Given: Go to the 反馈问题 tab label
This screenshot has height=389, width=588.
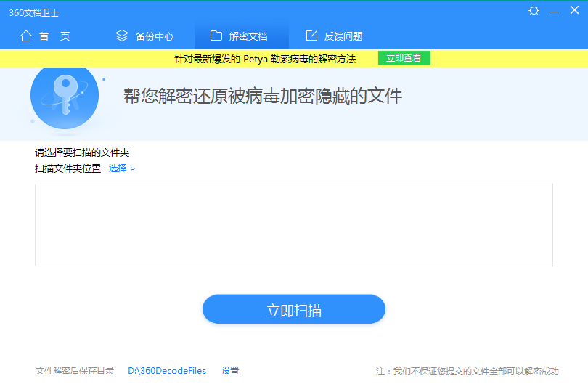Looking at the screenshot, I should [x=343, y=36].
